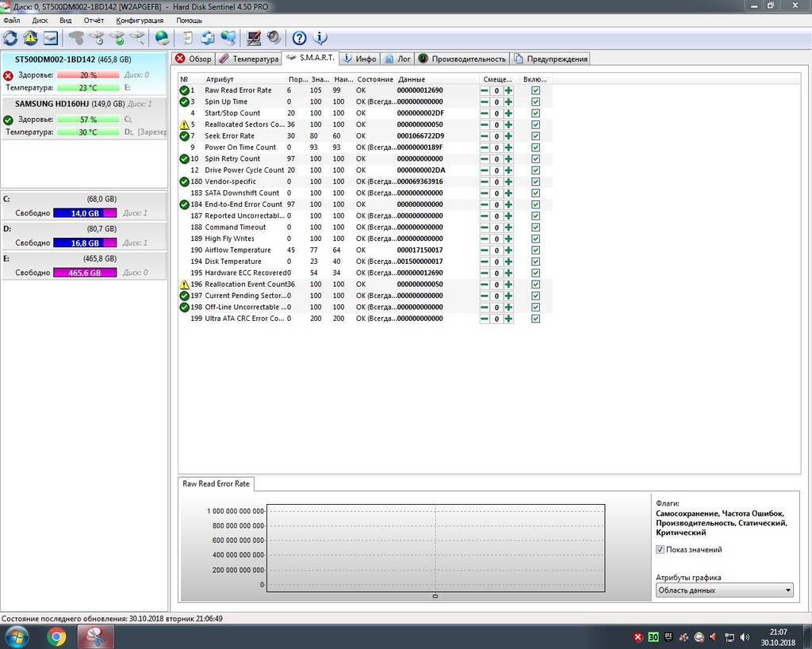Sort by the Состояние column header
Screen dimensions: 812x649
pyautogui.click(x=375, y=79)
